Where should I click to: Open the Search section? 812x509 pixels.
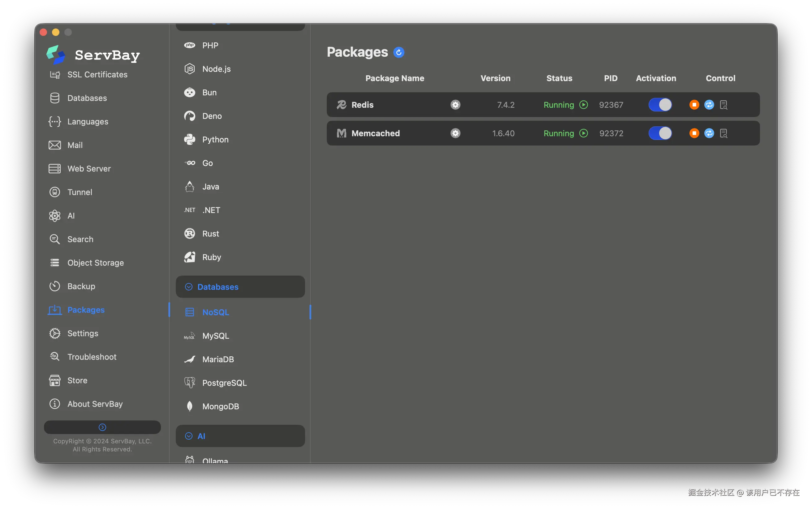point(71,239)
